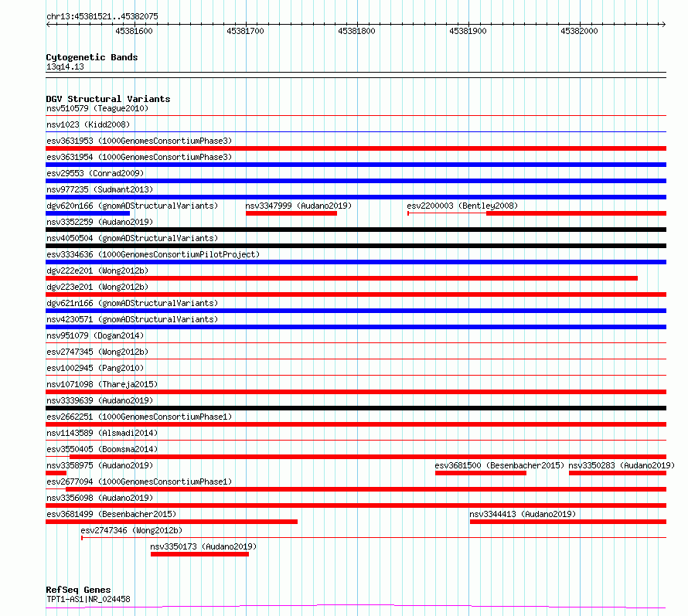Click the 13q14.13 cytogenetic band label
The height and width of the screenshot is (616, 688).
pyautogui.click(x=65, y=66)
